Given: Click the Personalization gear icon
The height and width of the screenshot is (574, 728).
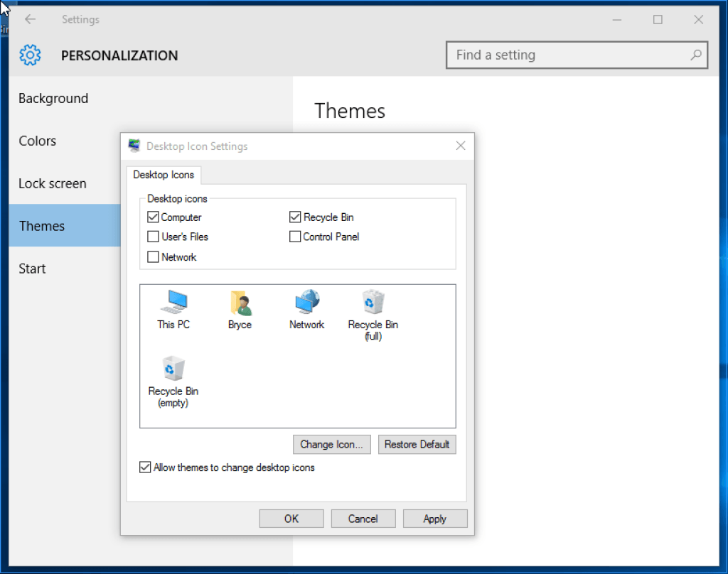Looking at the screenshot, I should pos(31,55).
